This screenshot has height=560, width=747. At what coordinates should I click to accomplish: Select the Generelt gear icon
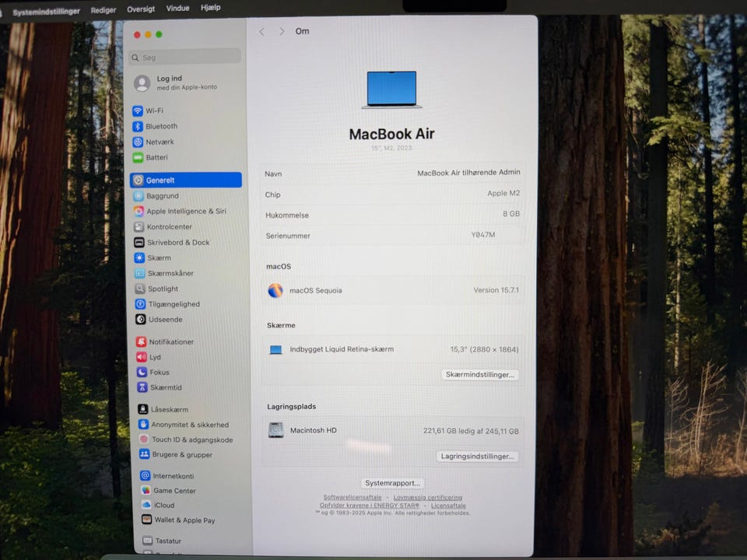[x=139, y=180]
